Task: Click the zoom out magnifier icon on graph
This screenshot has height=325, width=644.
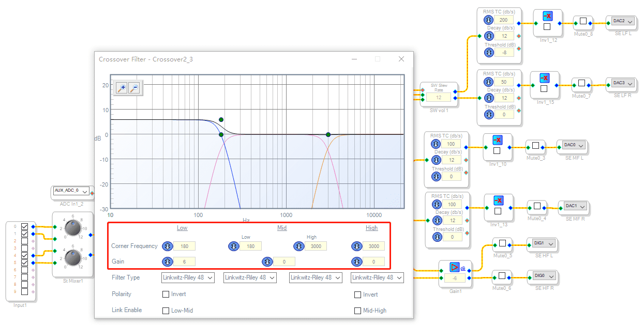Action: (134, 88)
